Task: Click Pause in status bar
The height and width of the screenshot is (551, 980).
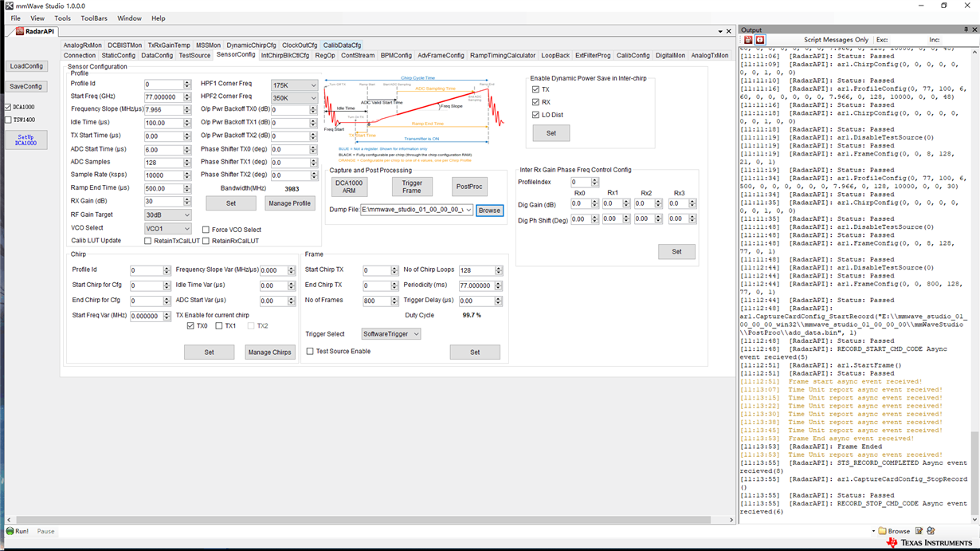Action: 45,531
